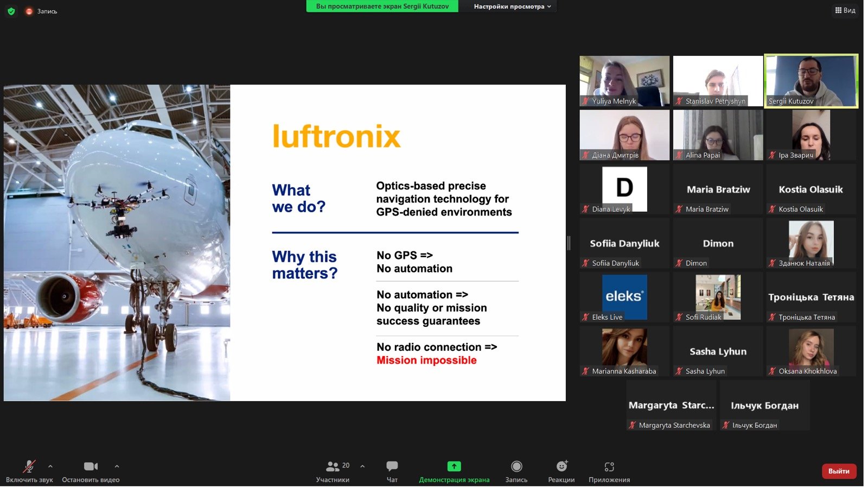Select Троніцька Тетяна participant tile

811,297
